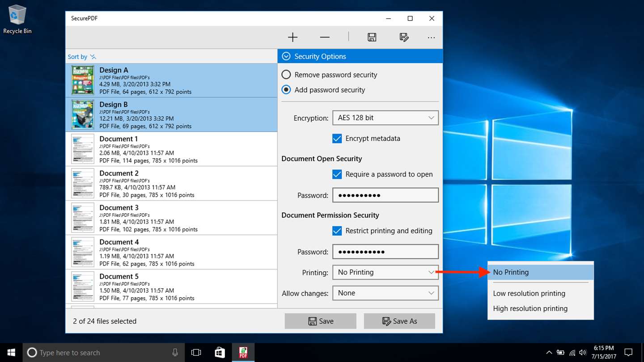Open the more options ellipsis menu
The height and width of the screenshot is (362, 644).
pyautogui.click(x=431, y=38)
